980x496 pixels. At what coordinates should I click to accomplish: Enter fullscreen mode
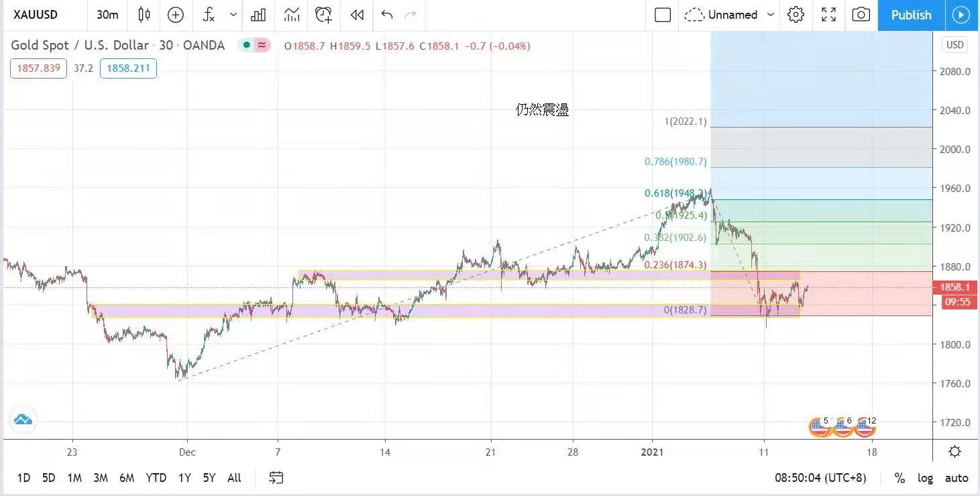point(828,15)
